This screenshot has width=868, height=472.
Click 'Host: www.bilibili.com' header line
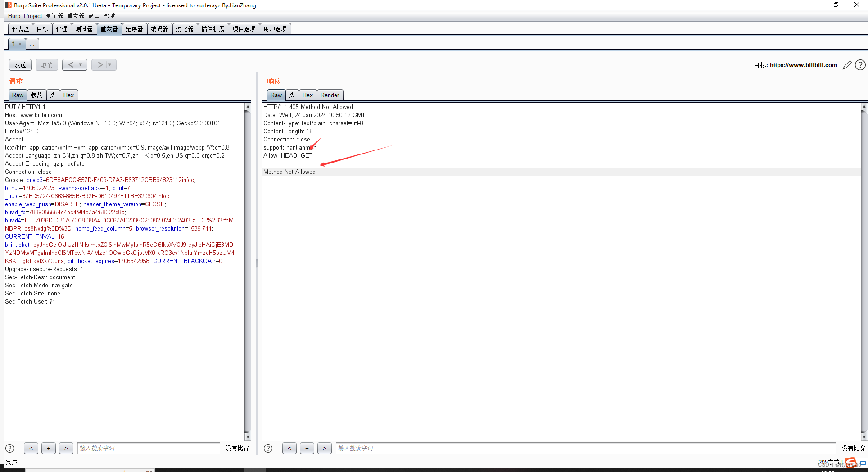pos(34,115)
